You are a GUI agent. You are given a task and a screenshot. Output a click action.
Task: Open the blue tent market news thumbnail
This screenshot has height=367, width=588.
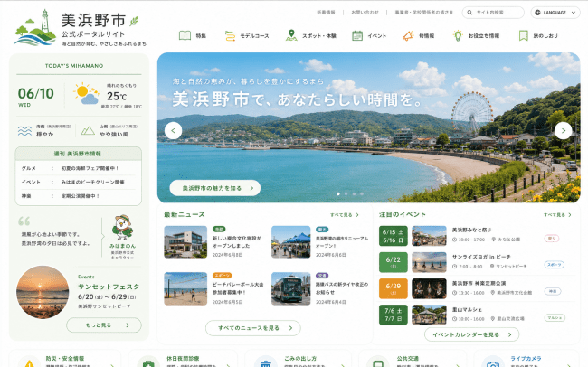pos(291,241)
